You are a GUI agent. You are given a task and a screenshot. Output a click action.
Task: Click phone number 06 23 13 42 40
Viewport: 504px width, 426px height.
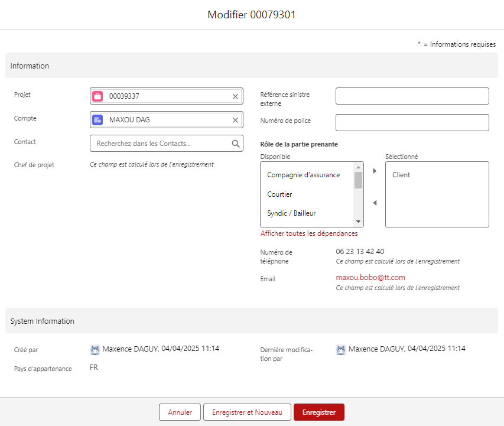(x=360, y=252)
